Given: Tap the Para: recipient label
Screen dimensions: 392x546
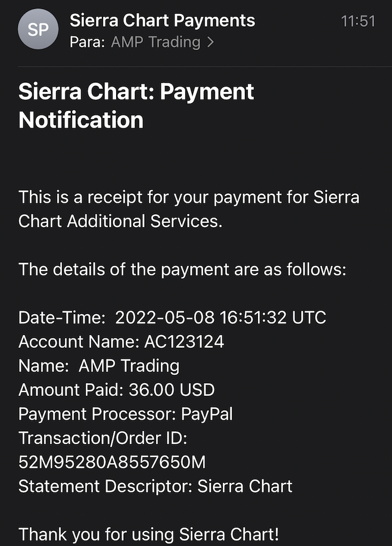Looking at the screenshot, I should pos(88,42).
